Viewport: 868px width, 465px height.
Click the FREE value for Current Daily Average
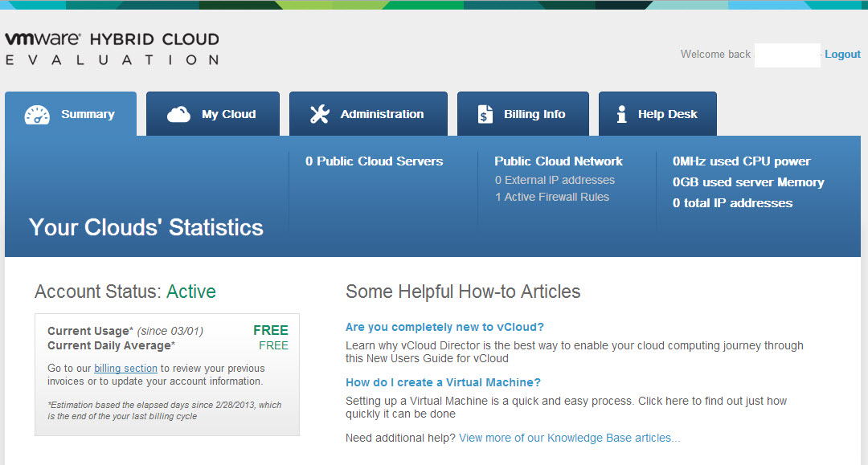tap(273, 345)
